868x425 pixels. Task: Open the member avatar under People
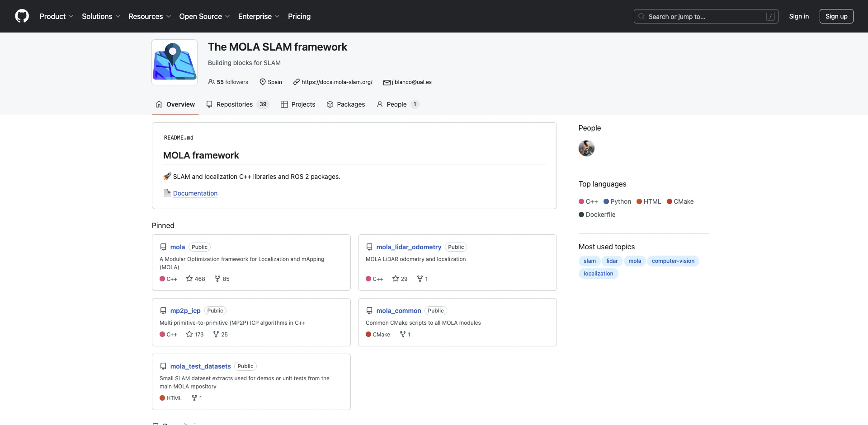[x=586, y=148]
